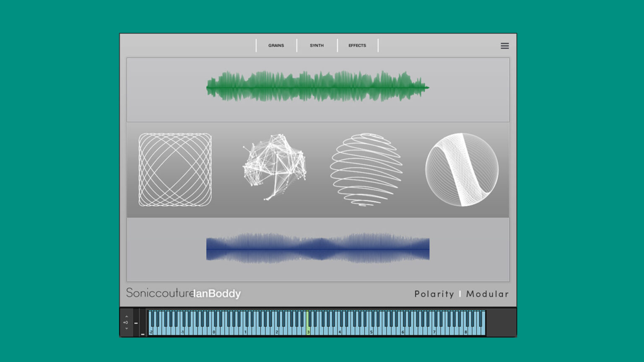Click the IanBoddy name label
The height and width of the screenshot is (362, 644).
point(218,294)
